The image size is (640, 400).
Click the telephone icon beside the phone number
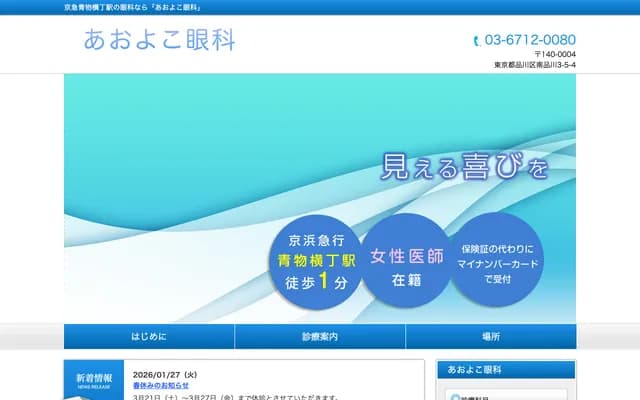pyautogui.click(x=476, y=41)
